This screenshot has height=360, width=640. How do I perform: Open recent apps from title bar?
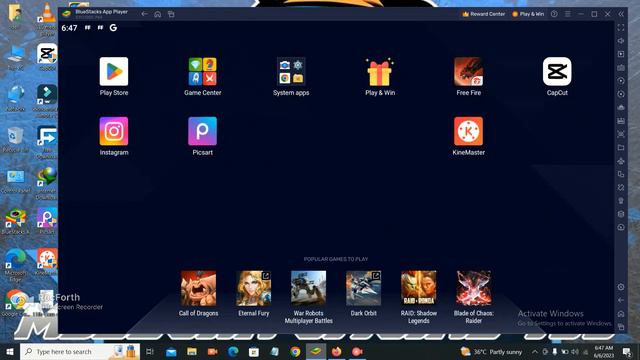click(x=171, y=14)
